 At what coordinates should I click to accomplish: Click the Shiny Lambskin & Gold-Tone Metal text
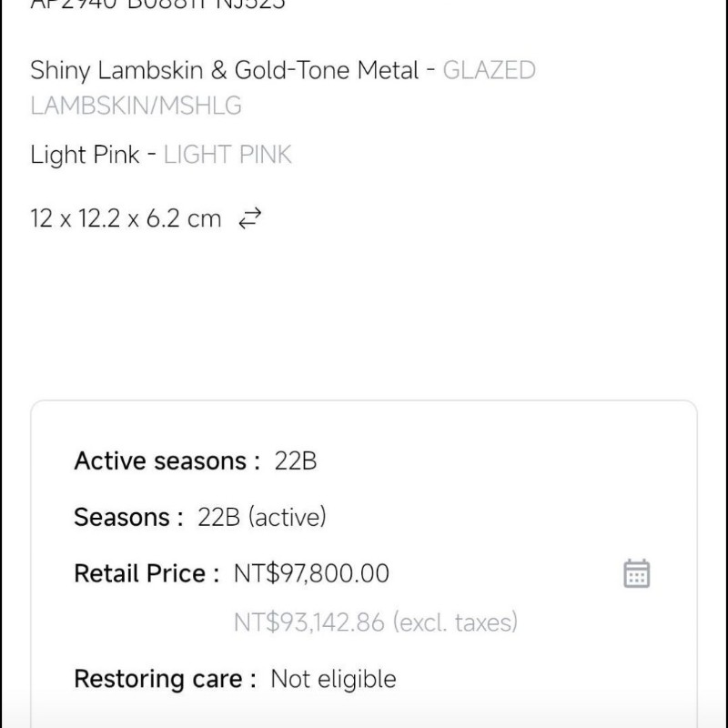coord(225,71)
